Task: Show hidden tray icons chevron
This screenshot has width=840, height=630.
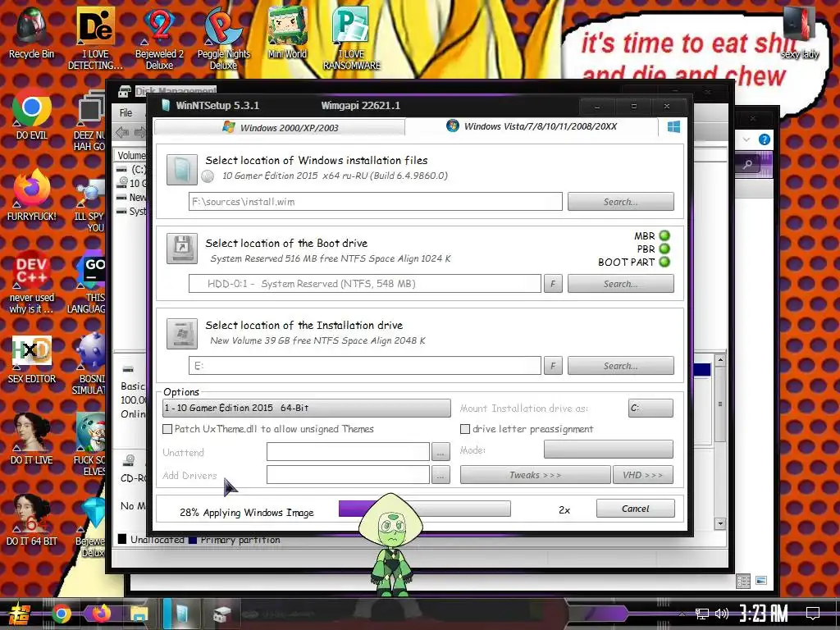Action: click(682, 614)
